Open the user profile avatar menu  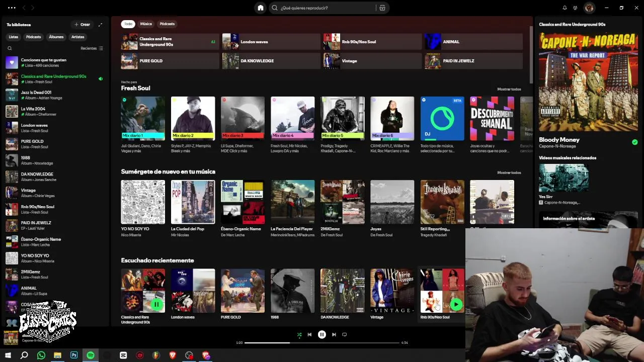[589, 8]
